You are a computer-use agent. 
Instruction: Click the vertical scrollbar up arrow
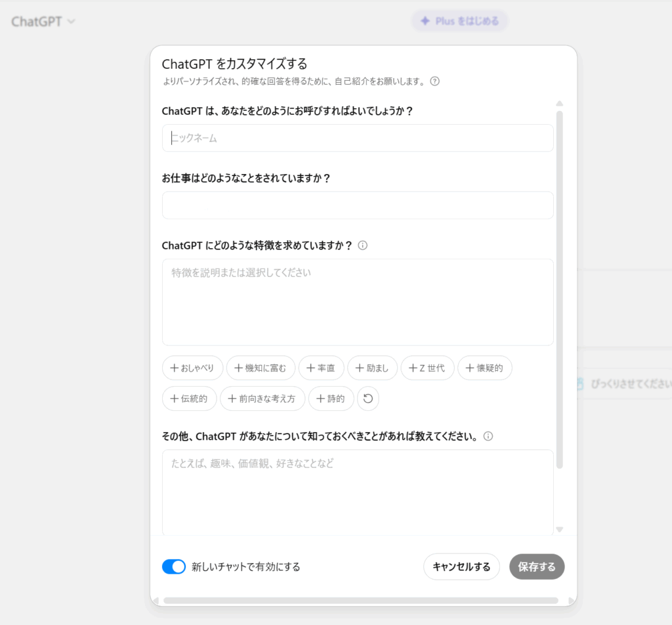(x=559, y=103)
